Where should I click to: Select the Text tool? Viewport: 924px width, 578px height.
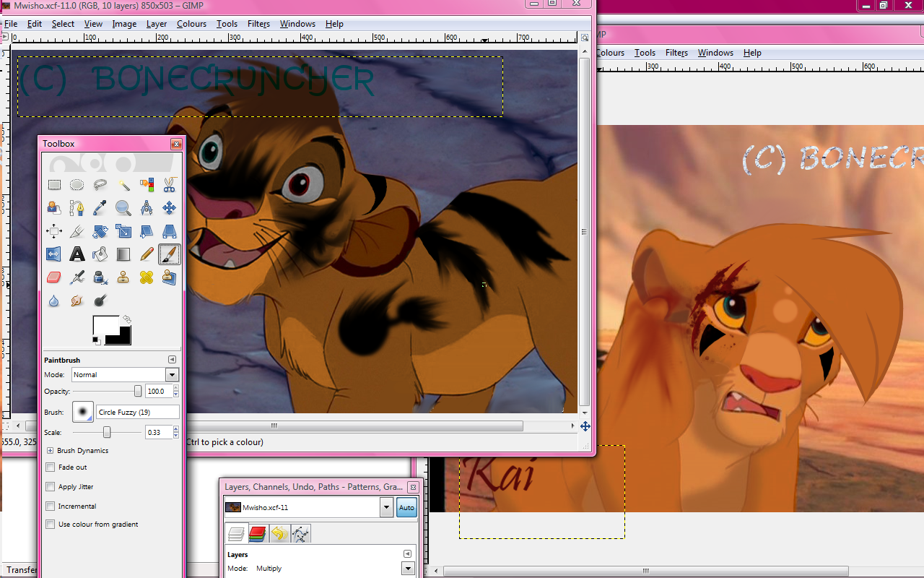(x=77, y=254)
